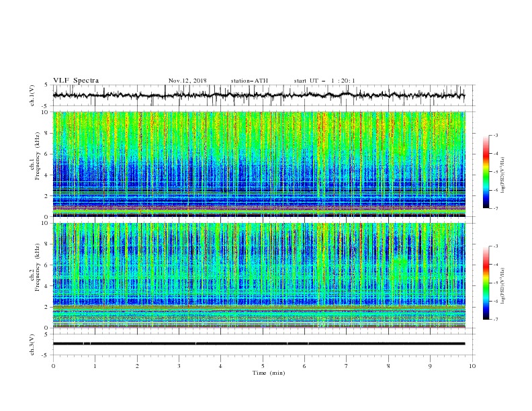Viewport: 532px width, 411px height.
Task: Click the ch.1 color bar "log(PSD)(V²/Hz)" label
Action: 502,175
